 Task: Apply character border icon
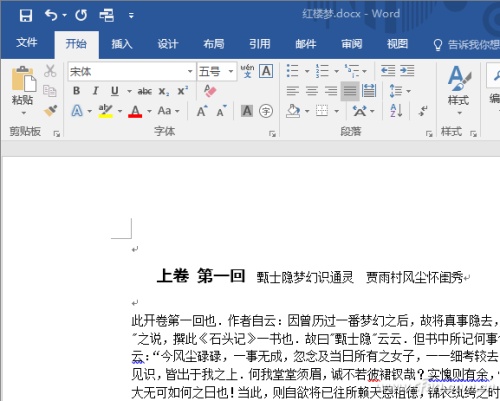click(x=266, y=71)
